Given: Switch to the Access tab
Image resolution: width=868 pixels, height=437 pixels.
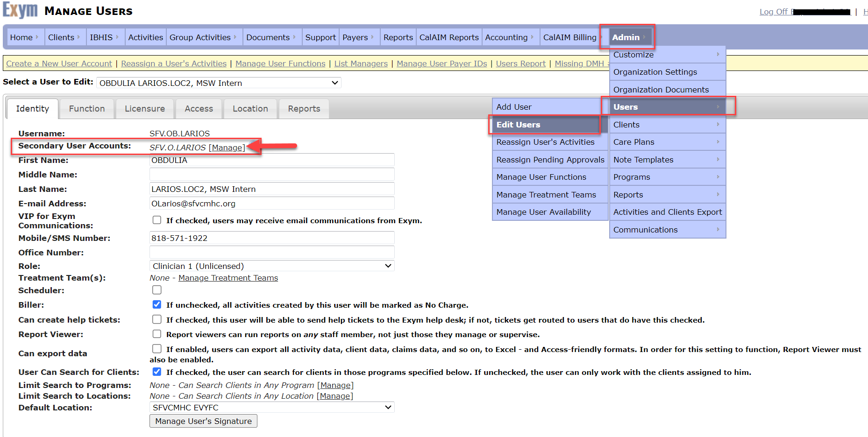Looking at the screenshot, I should (x=199, y=109).
